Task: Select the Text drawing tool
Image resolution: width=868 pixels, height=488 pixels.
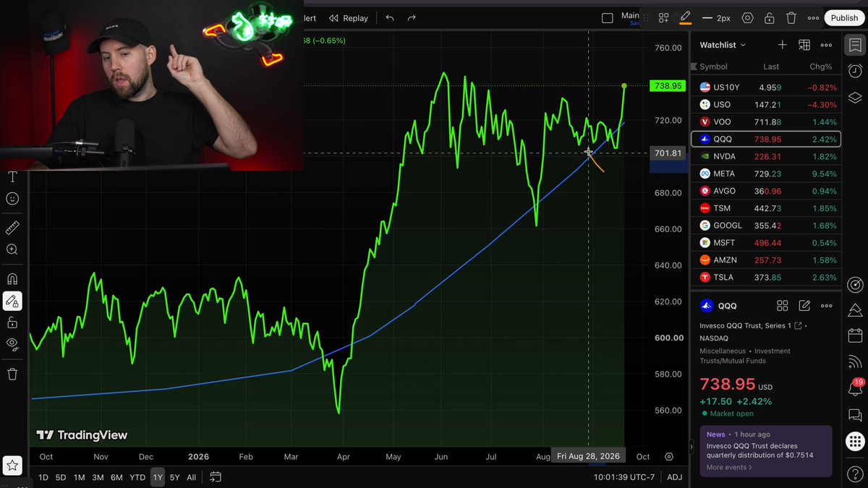Action: (12, 177)
